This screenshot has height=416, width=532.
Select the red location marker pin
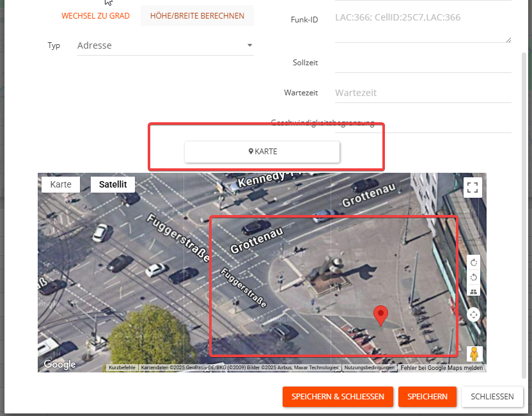pyautogui.click(x=381, y=315)
